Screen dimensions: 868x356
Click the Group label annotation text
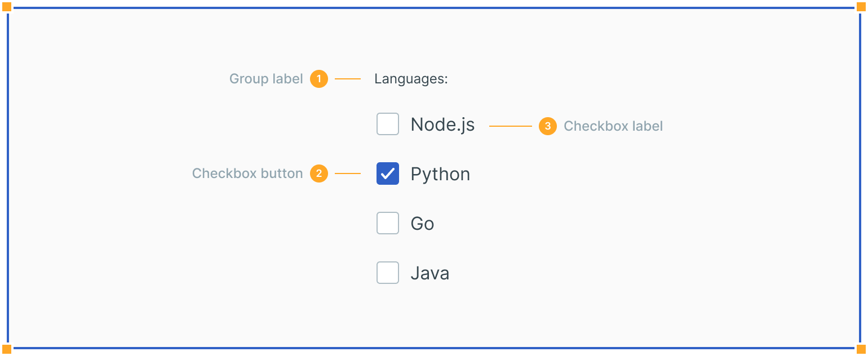click(266, 79)
